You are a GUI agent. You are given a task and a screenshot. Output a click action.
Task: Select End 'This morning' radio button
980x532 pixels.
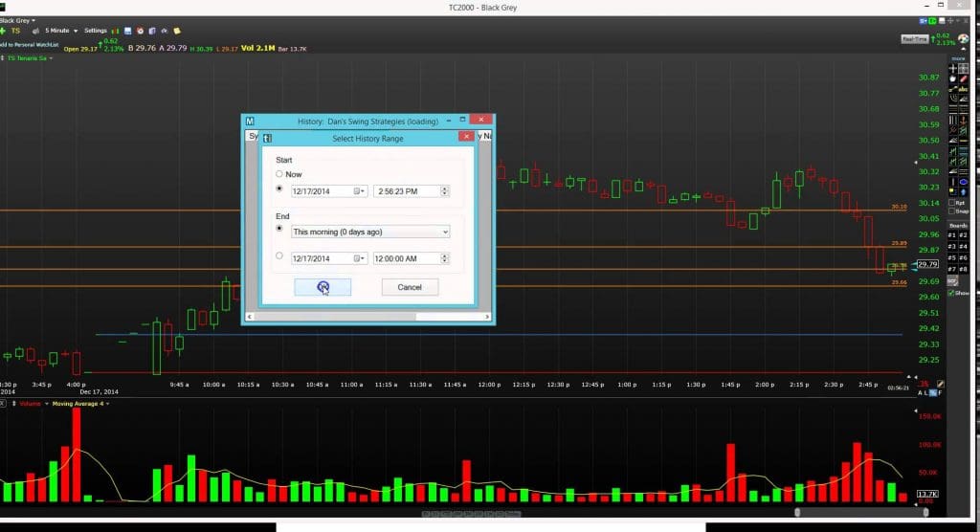pos(279,228)
